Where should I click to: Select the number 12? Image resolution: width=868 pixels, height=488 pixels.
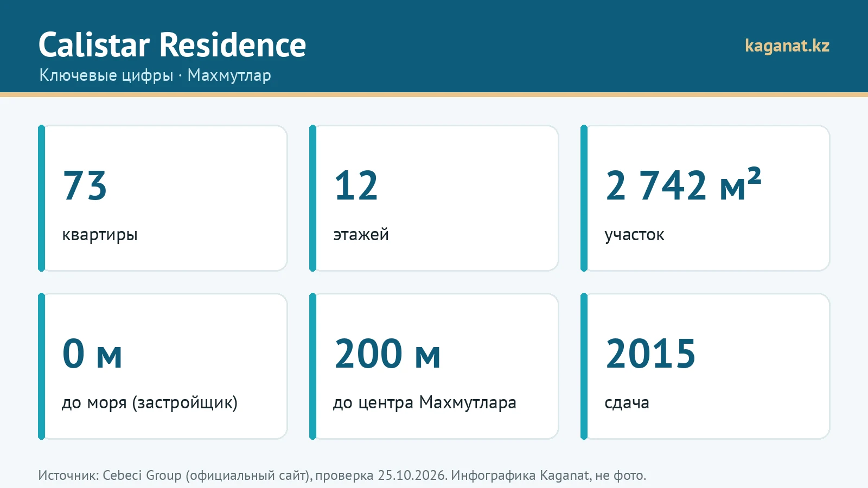(x=356, y=185)
